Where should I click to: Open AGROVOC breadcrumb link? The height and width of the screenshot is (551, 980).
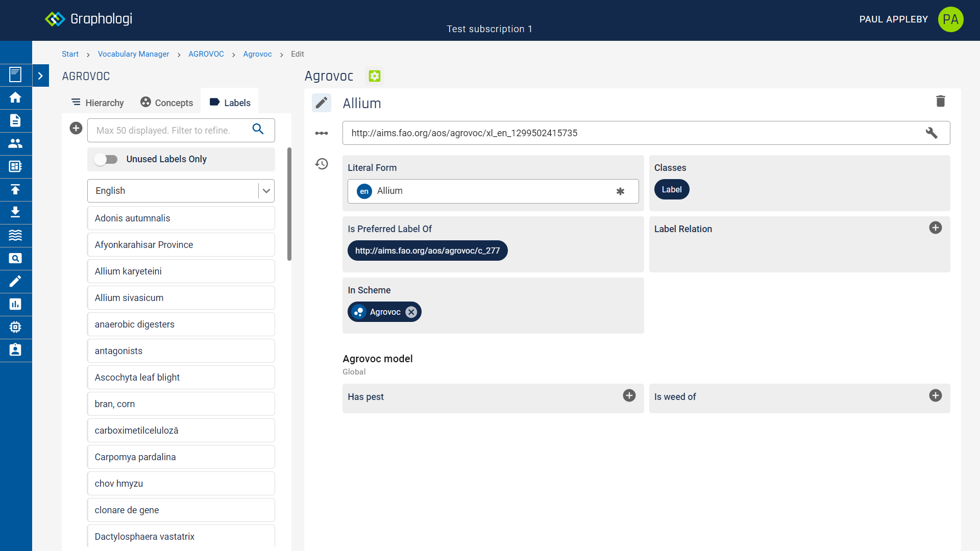coord(206,54)
